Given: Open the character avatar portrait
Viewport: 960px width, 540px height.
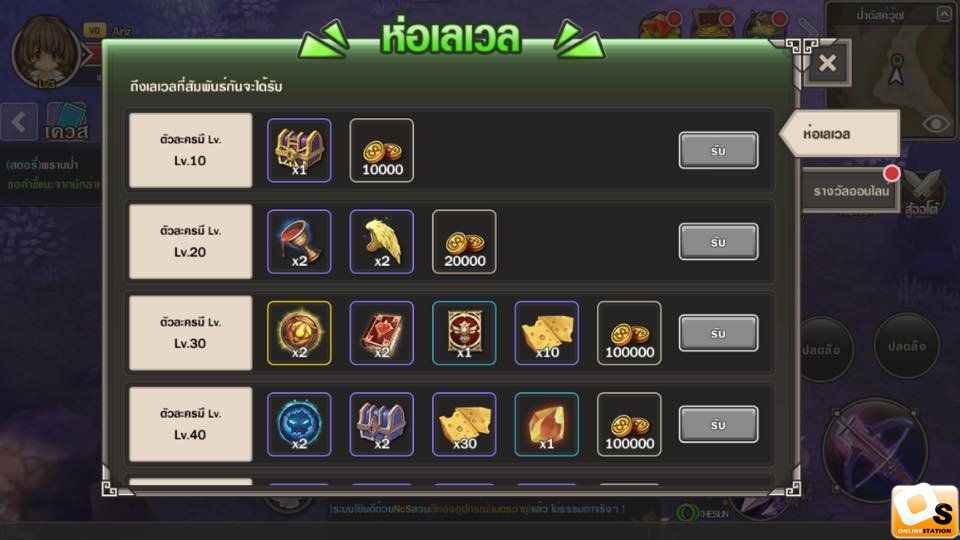Looking at the screenshot, I should (46, 52).
